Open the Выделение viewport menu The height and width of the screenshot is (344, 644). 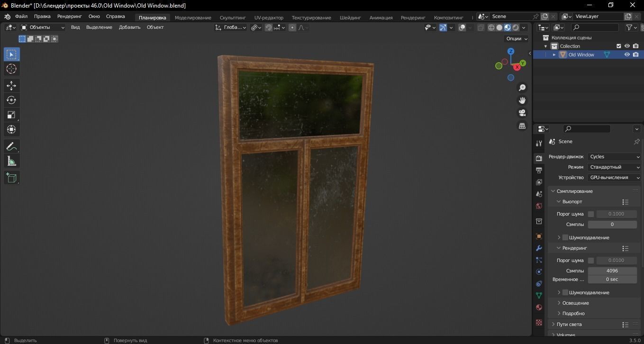coord(99,27)
